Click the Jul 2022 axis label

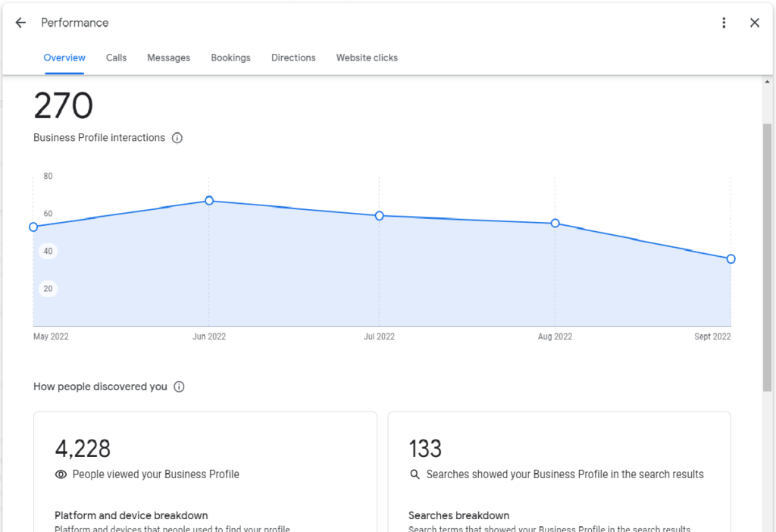[x=380, y=336]
